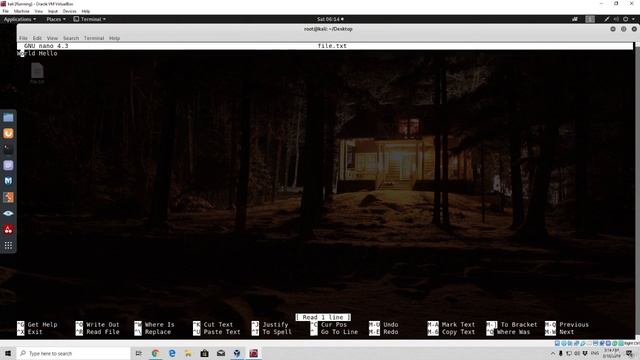640x360 pixels.
Task: Click the leftmost indicator in Kali top-right bar
Action: pos(575,19)
